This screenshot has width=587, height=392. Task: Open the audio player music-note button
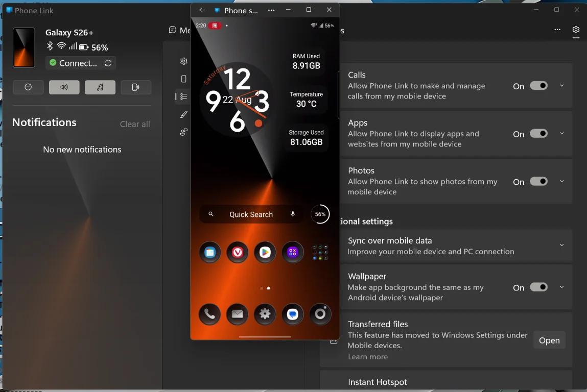point(100,87)
